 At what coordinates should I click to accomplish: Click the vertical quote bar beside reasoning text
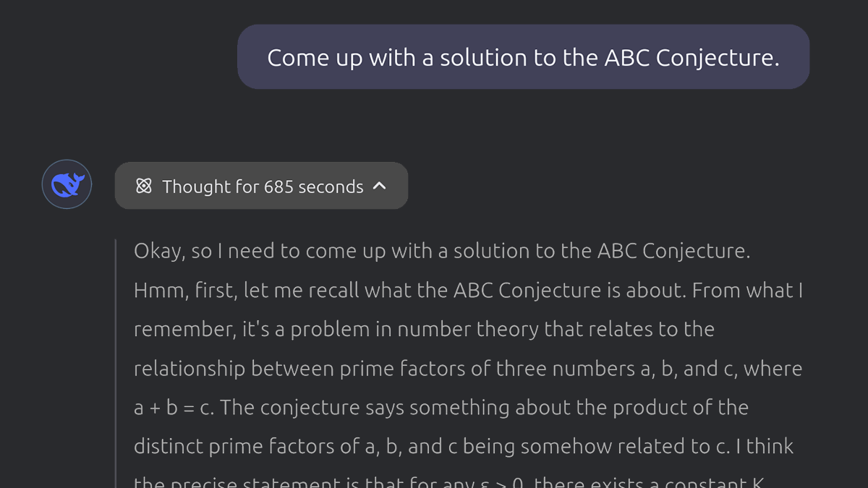pyautogui.click(x=116, y=361)
